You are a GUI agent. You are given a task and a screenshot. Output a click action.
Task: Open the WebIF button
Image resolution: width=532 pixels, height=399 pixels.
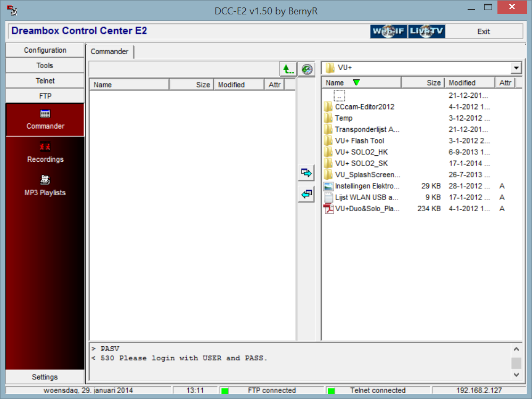click(x=388, y=31)
